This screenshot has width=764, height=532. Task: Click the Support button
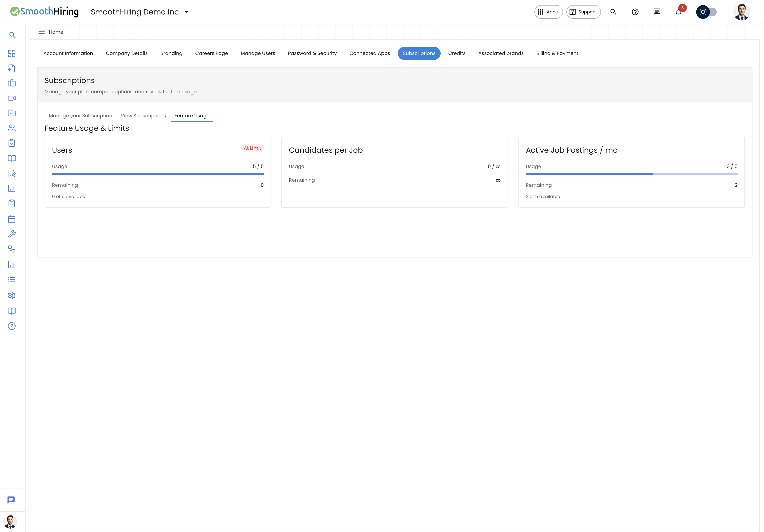pyautogui.click(x=583, y=12)
